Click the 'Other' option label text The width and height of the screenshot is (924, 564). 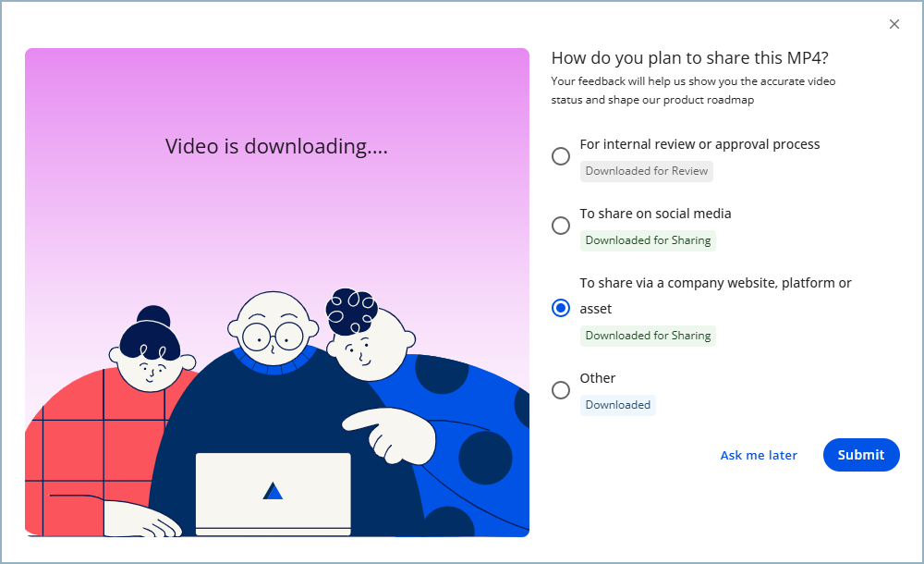click(x=598, y=378)
